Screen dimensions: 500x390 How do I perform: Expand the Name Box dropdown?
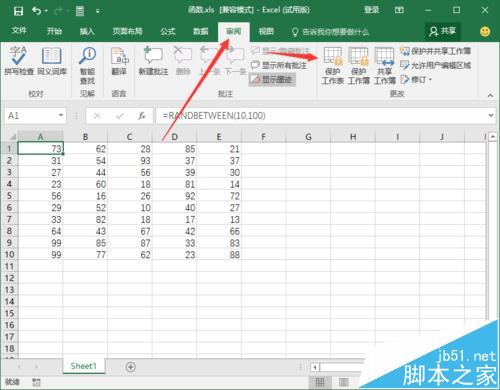[61, 115]
